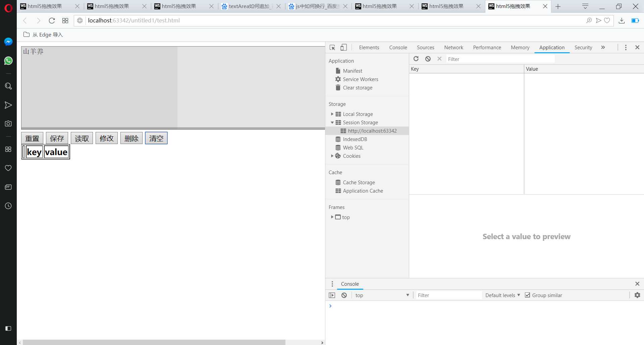
Task: Show the console sidebar
Action: tap(332, 295)
